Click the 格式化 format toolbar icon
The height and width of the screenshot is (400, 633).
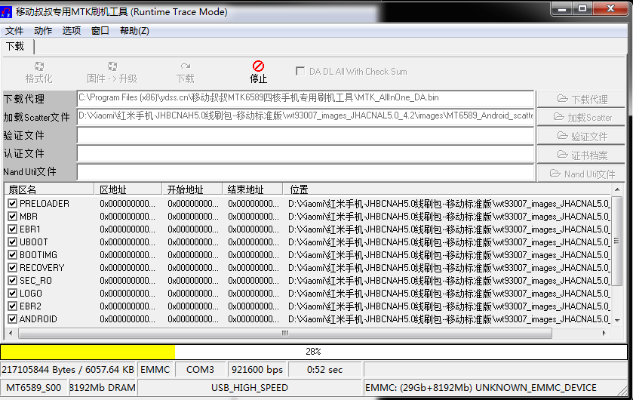pyautogui.click(x=39, y=67)
